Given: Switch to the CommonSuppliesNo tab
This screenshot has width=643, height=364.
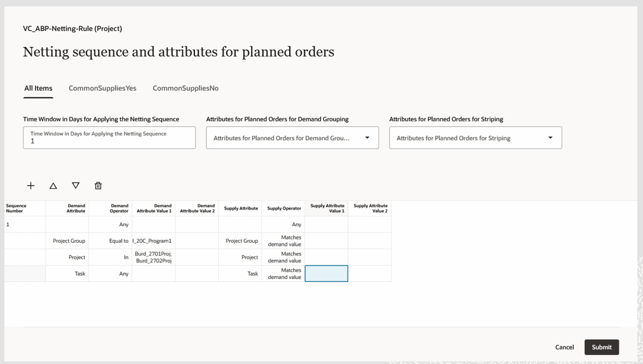Looking at the screenshot, I should click(186, 88).
